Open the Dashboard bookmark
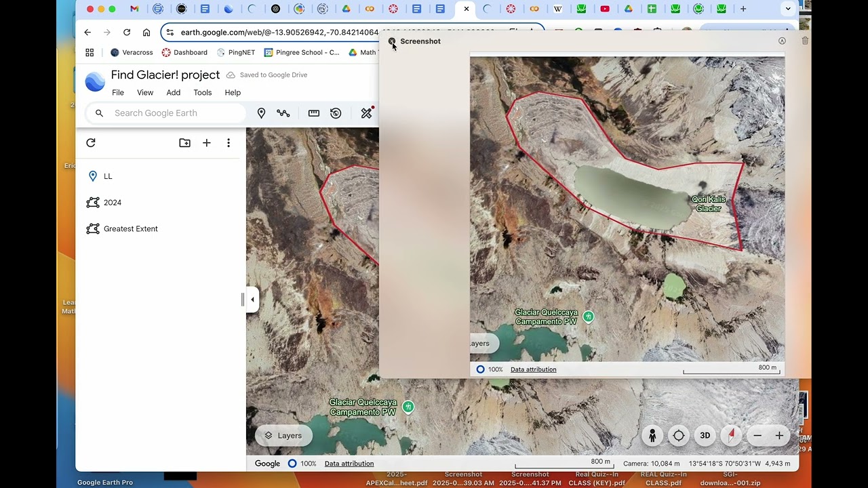This screenshot has height=488, width=868. click(184, 52)
